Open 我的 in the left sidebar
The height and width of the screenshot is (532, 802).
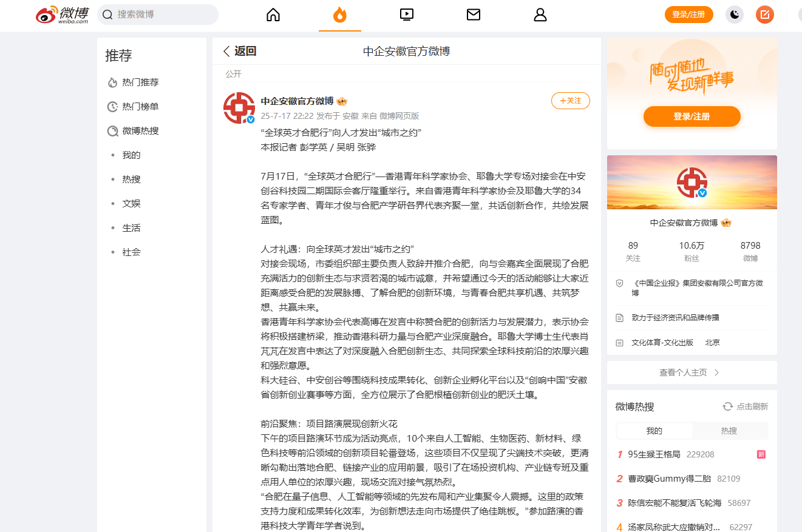coord(131,155)
